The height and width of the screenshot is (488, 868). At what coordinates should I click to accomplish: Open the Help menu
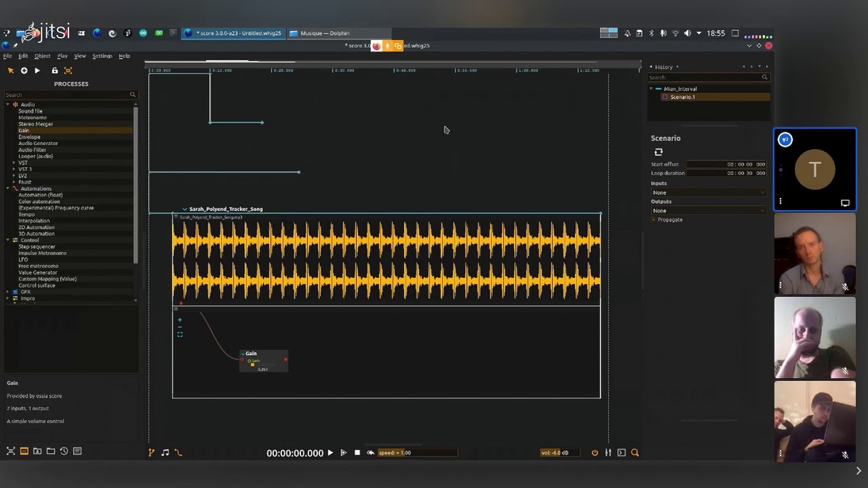pyautogui.click(x=124, y=56)
